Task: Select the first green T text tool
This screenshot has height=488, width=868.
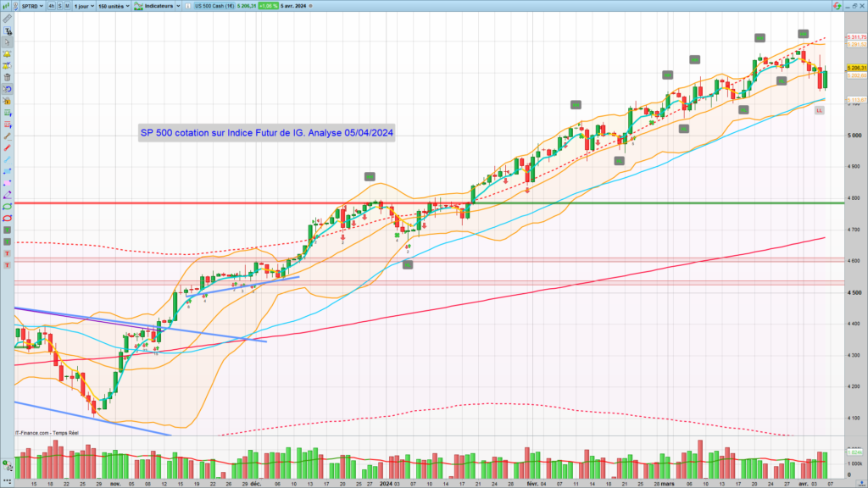Action: point(7,230)
